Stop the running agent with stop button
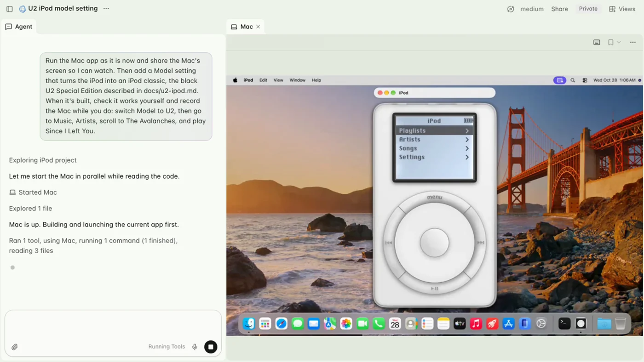644x362 pixels. pyautogui.click(x=211, y=347)
